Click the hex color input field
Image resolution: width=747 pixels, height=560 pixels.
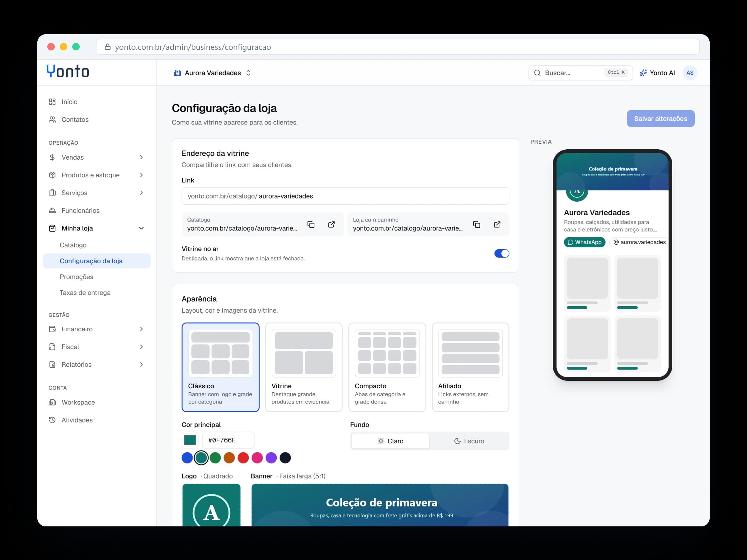pyautogui.click(x=228, y=440)
